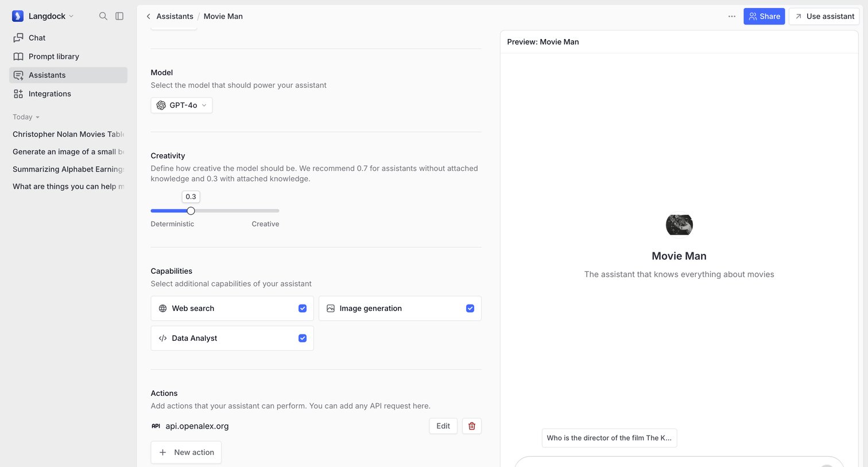Edit the api.openalex.org action
This screenshot has width=868, height=467.
(443, 426)
